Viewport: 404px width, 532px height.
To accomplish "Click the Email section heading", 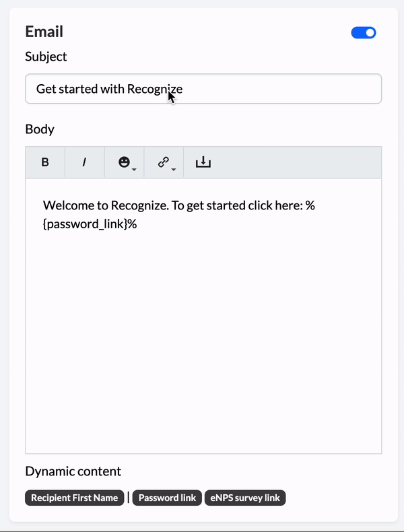I will pos(44,32).
